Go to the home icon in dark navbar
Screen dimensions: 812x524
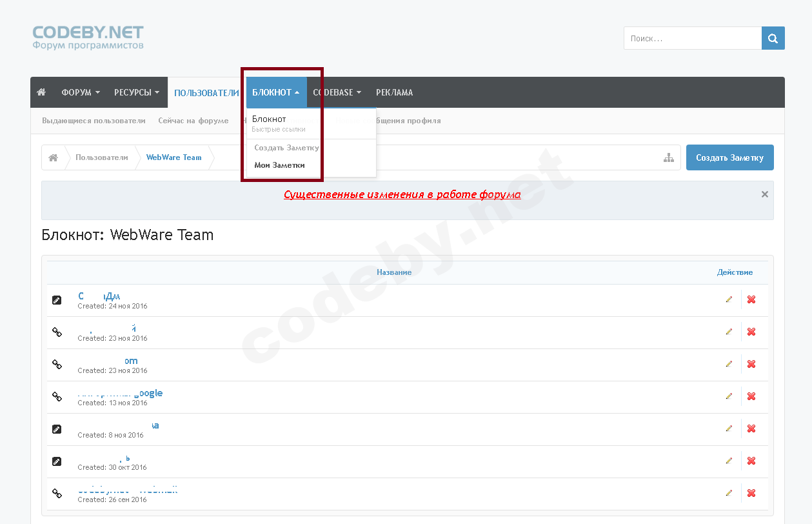tap(41, 92)
